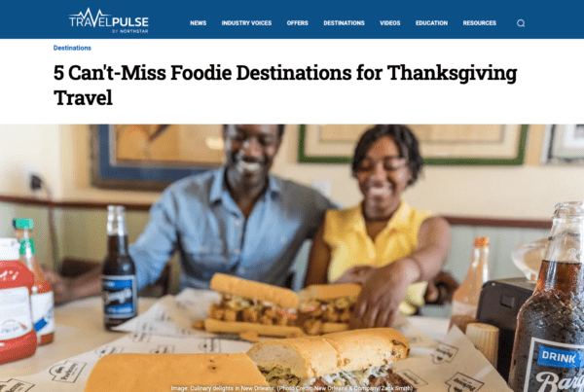Open the Education menu item
This screenshot has width=584, height=392.
pos(431,23)
